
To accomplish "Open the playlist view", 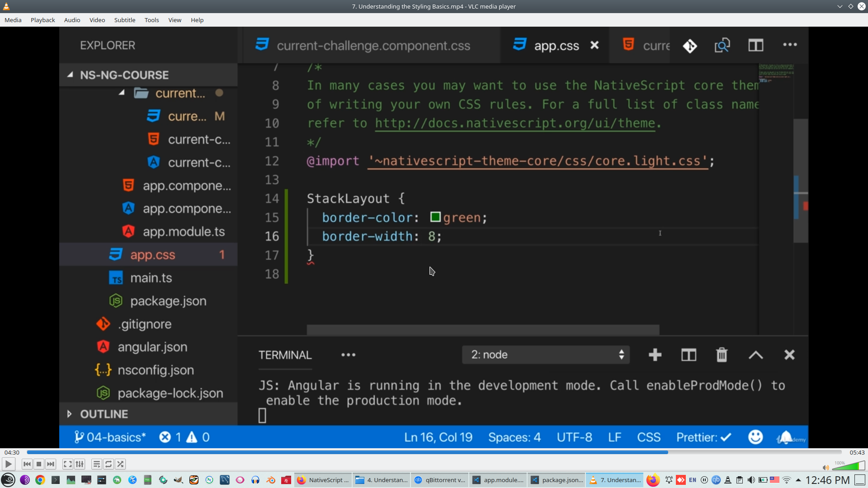I will (96, 464).
